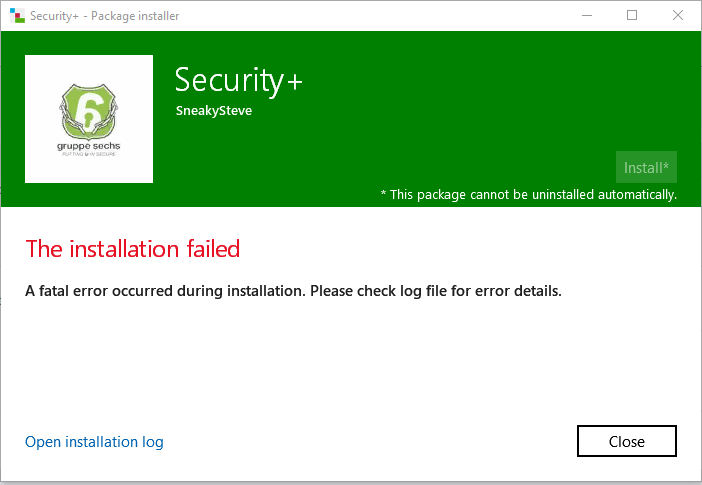Minimize the Package installer window
702x485 pixels.
pos(587,15)
